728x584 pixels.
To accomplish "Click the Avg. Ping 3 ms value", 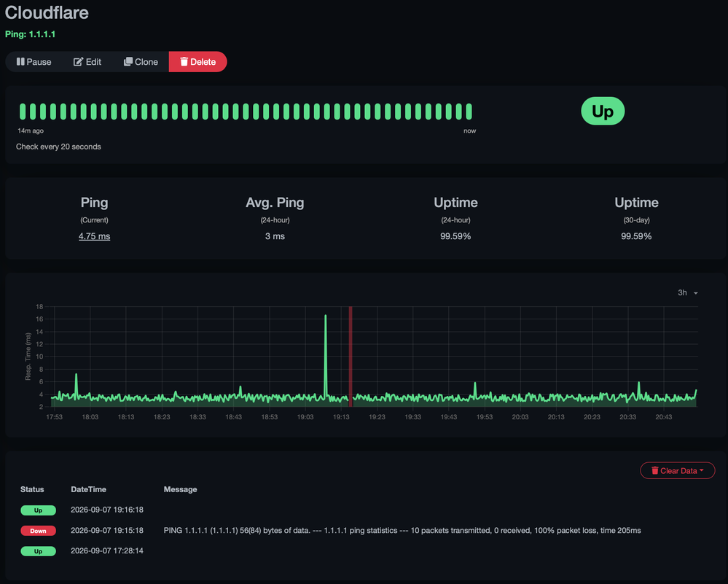I will [x=275, y=236].
